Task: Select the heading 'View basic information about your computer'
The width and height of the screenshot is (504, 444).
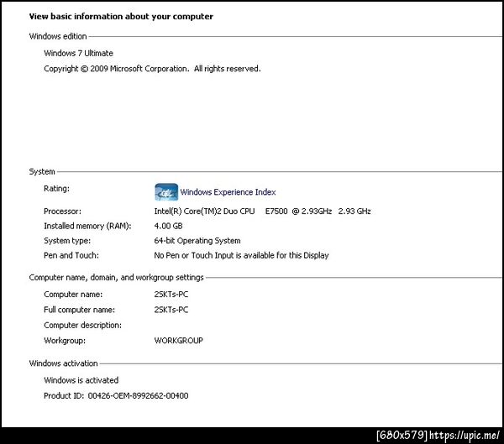Action: coord(121,17)
